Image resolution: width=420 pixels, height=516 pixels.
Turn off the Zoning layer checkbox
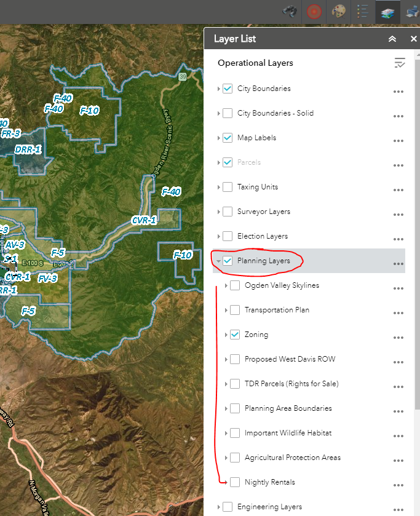235,335
